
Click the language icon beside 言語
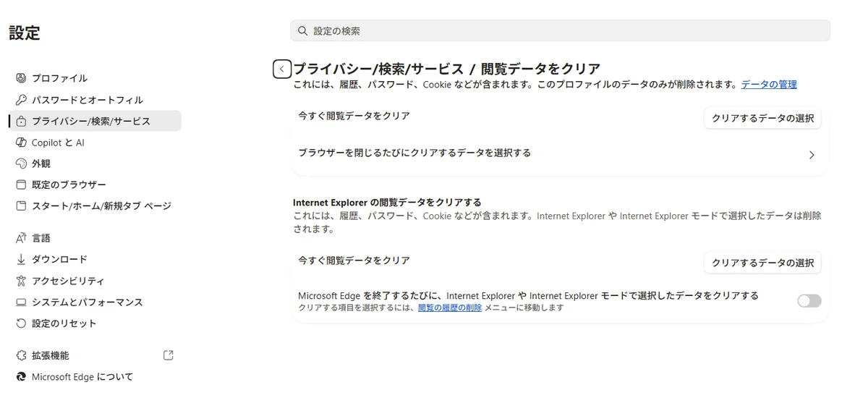click(21, 238)
